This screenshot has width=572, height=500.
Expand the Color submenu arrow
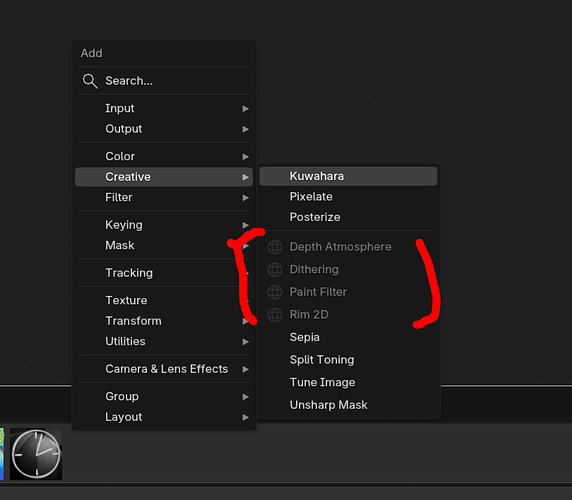[246, 156]
